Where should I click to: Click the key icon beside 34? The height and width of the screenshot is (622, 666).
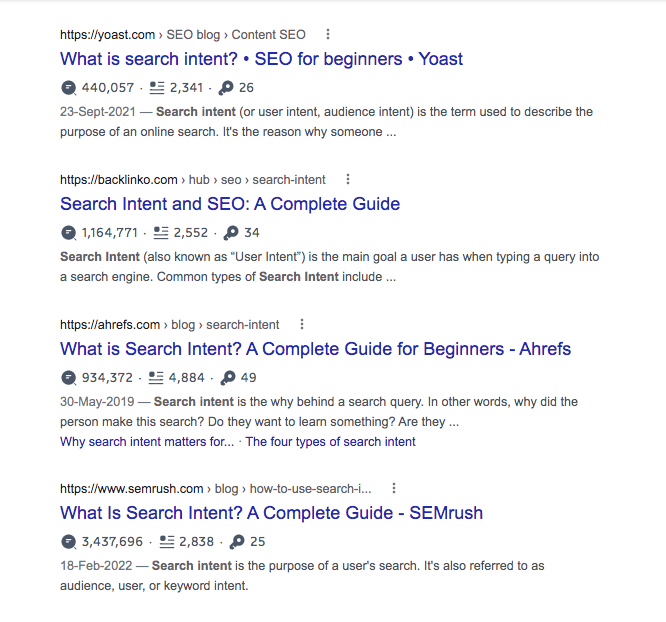231,233
